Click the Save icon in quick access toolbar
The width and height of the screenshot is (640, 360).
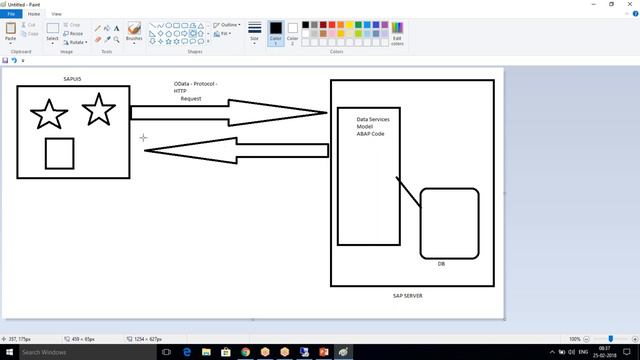[x=5, y=60]
